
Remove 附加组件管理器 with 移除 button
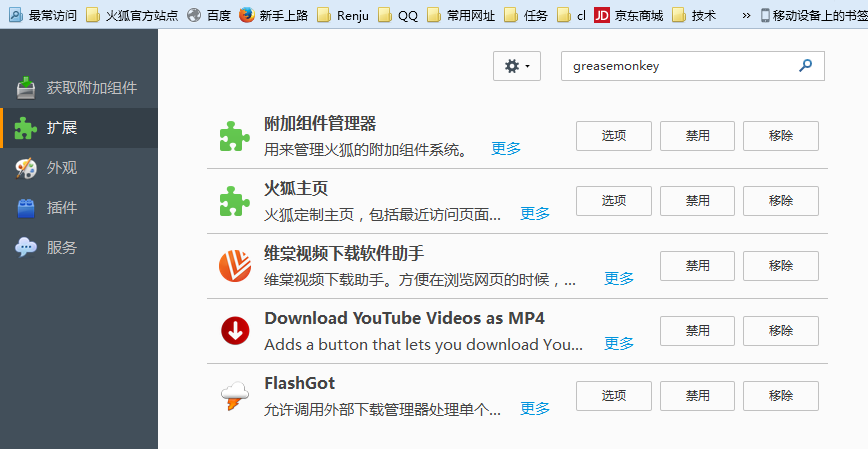(781, 136)
